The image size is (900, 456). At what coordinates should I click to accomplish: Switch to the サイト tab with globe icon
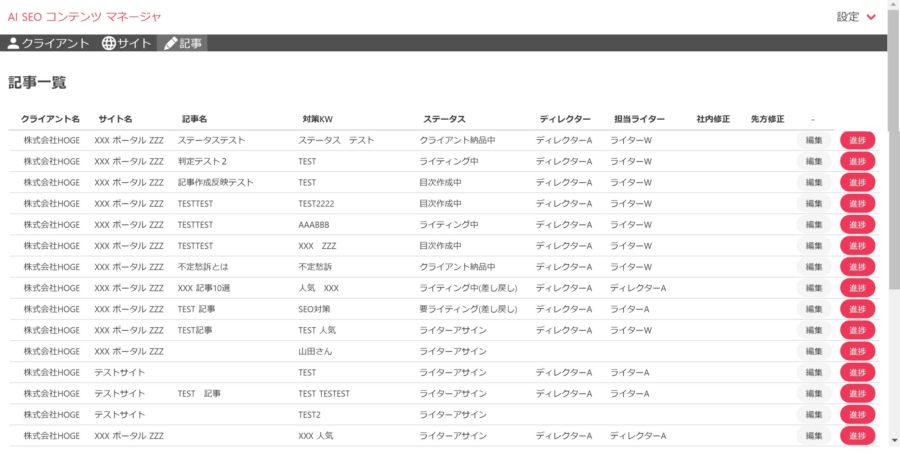click(126, 43)
